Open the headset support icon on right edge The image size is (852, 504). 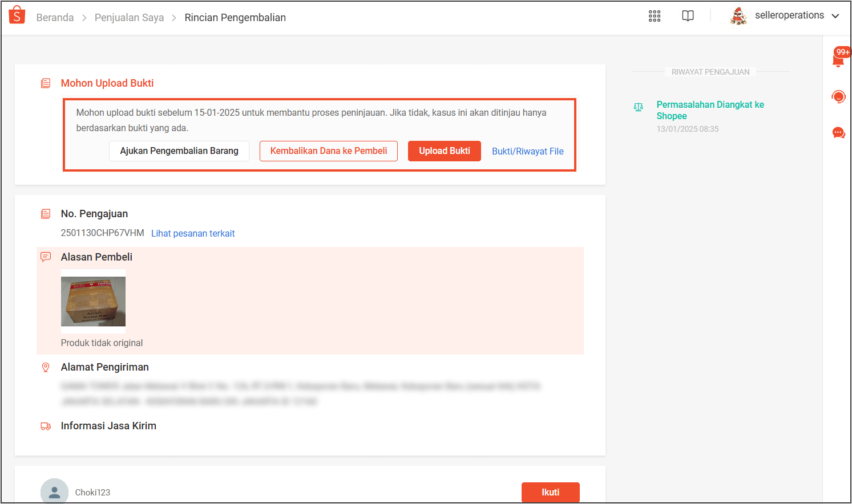tap(838, 96)
